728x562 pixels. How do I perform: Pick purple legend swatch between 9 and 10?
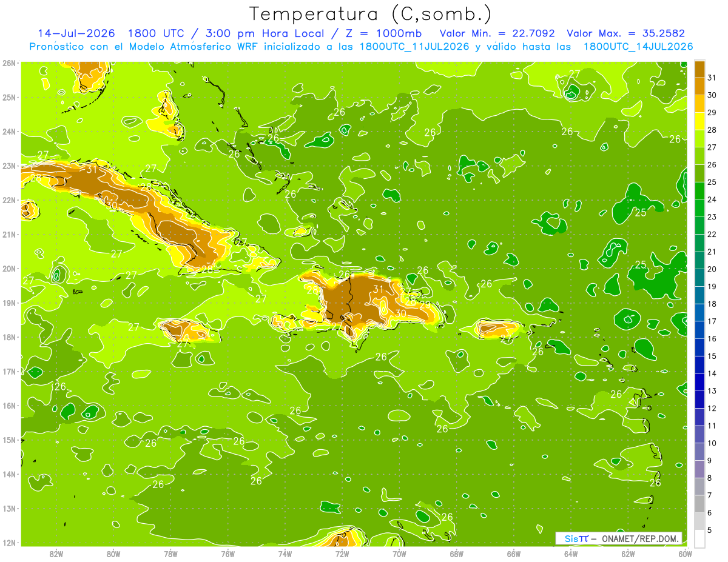pyautogui.click(x=699, y=452)
